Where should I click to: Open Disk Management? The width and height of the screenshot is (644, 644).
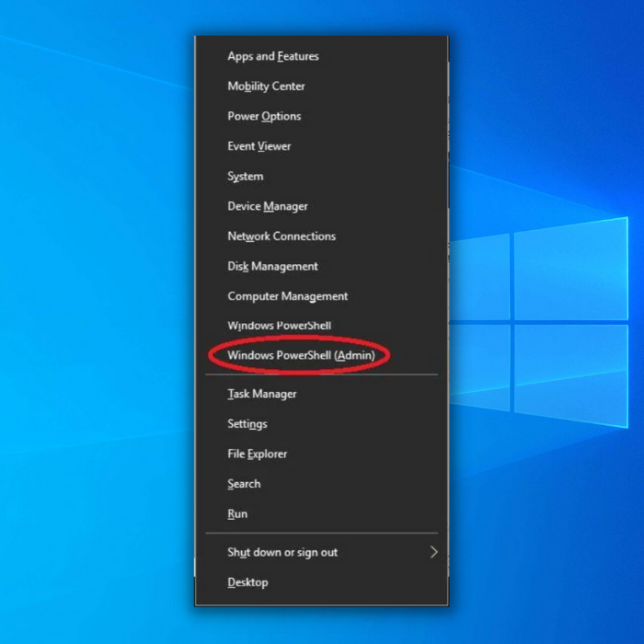click(x=272, y=266)
